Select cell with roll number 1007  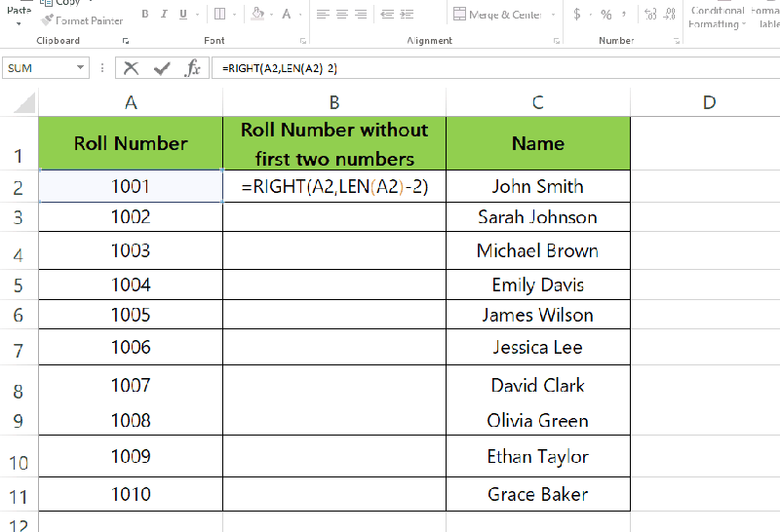tap(131, 385)
